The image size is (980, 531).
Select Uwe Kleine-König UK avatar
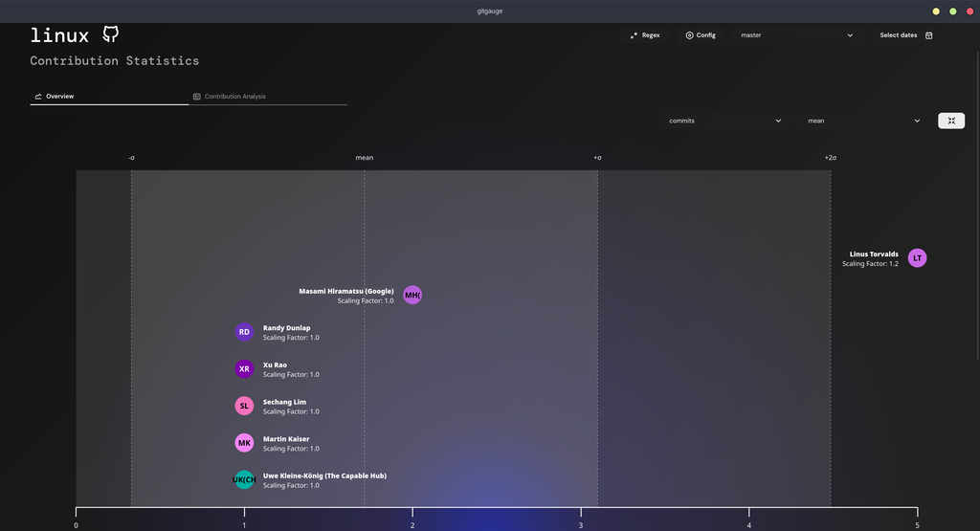pos(244,479)
